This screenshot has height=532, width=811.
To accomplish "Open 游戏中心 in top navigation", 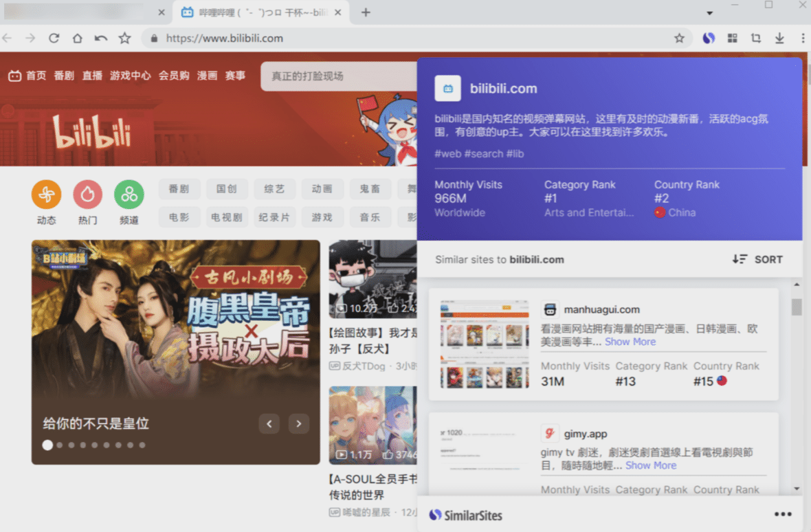I will click(x=131, y=76).
